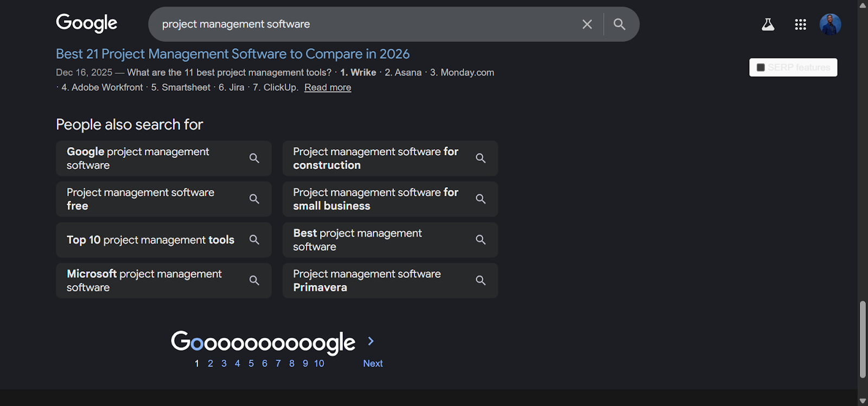Go to results page 5
868x406 pixels.
(251, 364)
